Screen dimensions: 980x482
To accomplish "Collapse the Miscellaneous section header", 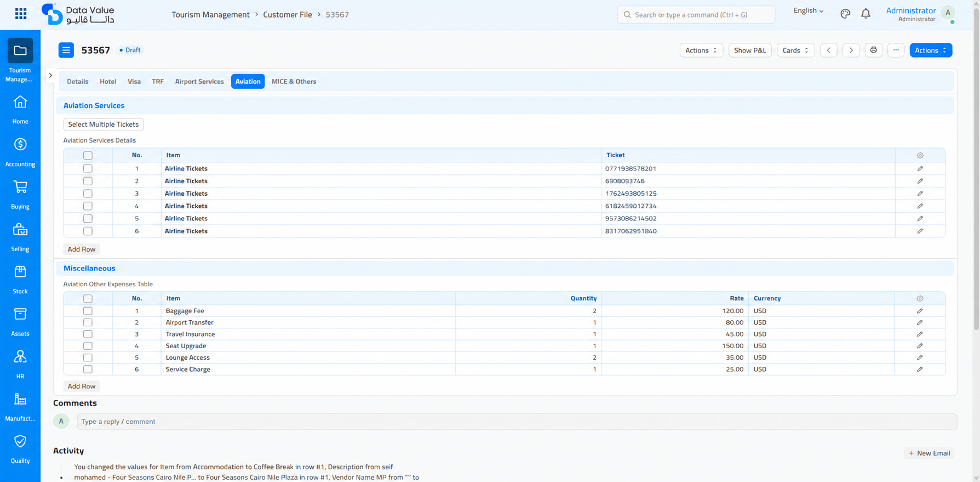I will pyautogui.click(x=505, y=268).
